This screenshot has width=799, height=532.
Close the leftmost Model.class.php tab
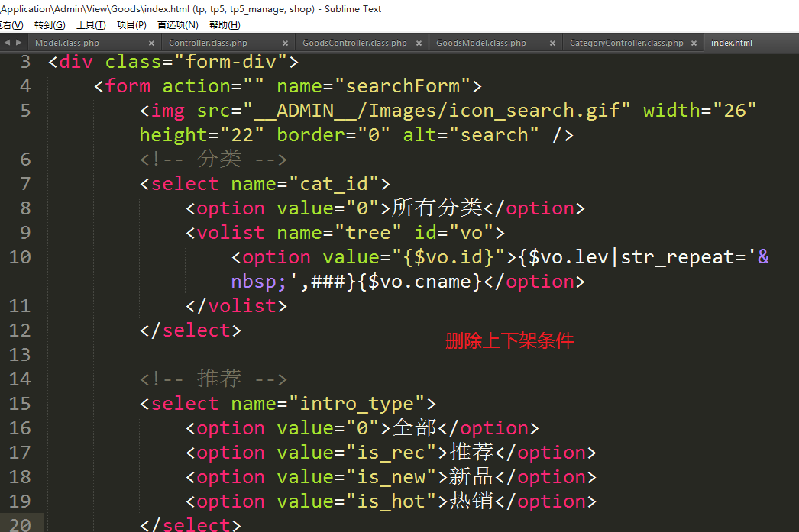tap(151, 44)
